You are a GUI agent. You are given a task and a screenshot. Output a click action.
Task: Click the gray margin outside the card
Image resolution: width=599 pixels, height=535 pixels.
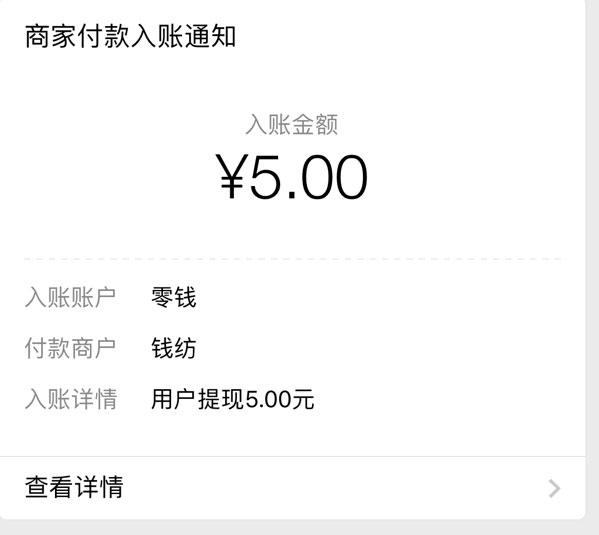(x=592, y=268)
